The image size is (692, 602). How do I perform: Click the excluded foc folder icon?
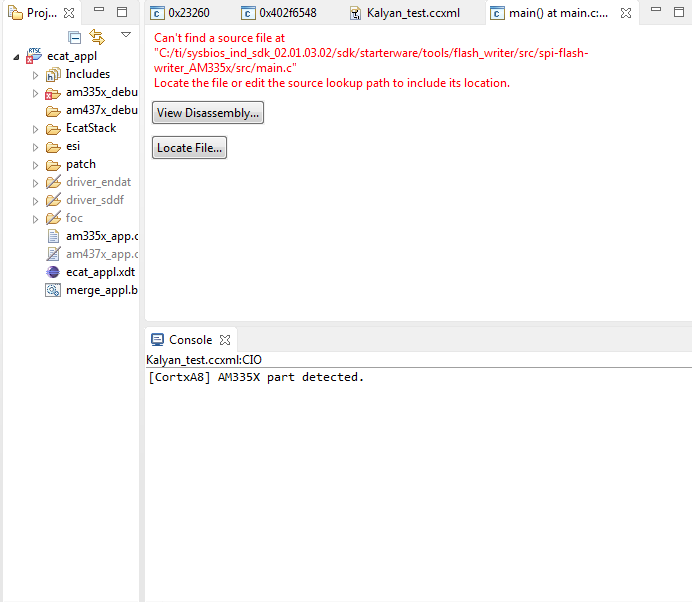pos(53,218)
